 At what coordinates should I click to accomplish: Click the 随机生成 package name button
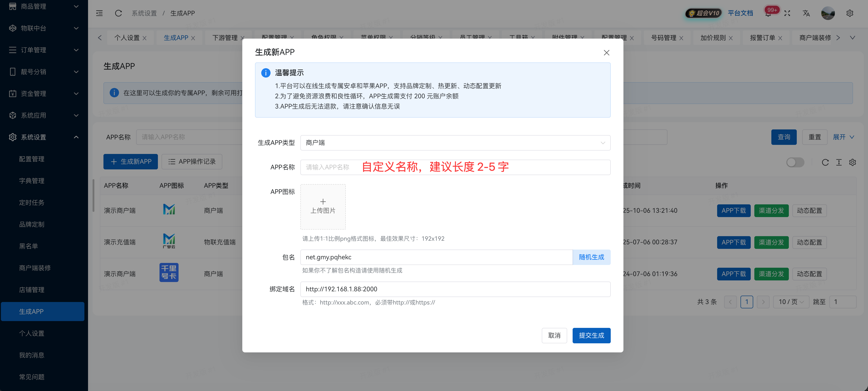591,257
